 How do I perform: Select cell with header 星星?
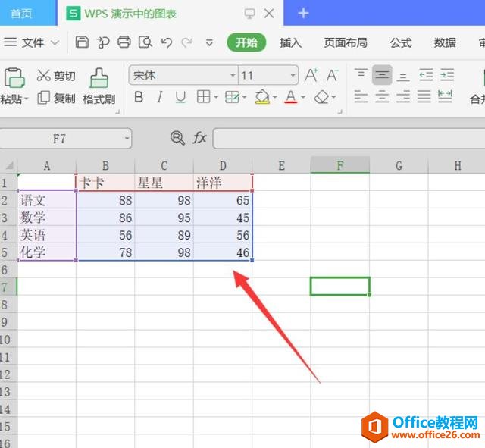[164, 183]
